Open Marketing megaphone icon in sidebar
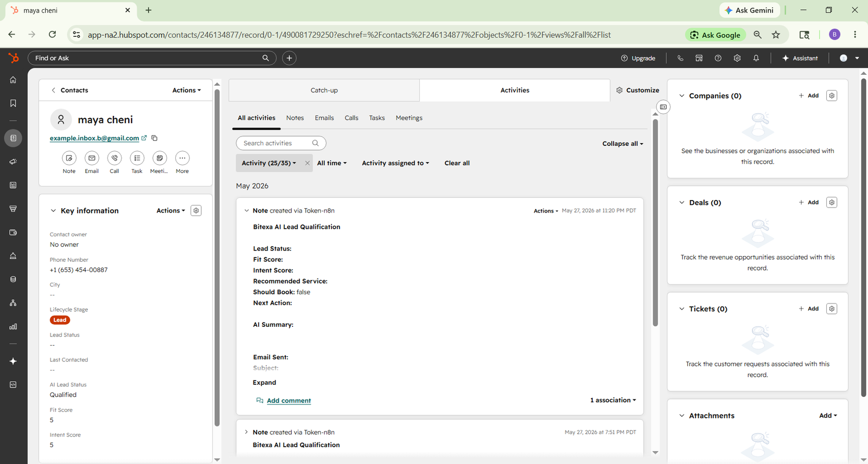This screenshot has width=868, height=464. tap(13, 162)
